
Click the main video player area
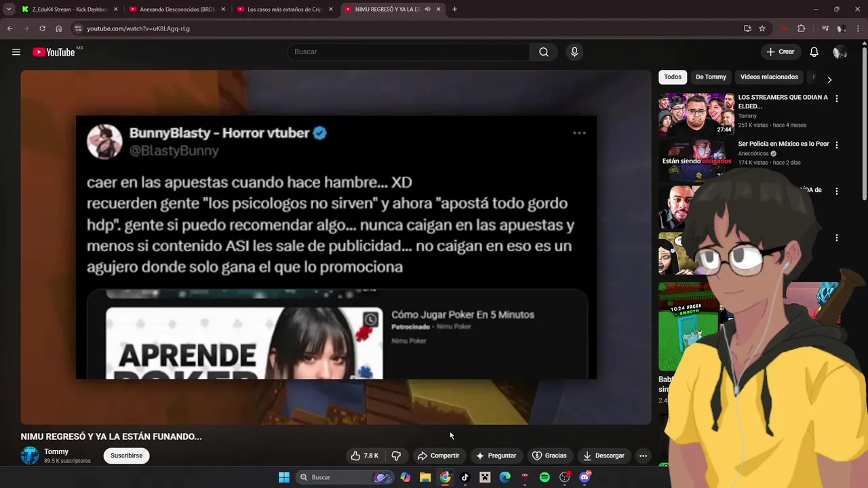point(336,247)
